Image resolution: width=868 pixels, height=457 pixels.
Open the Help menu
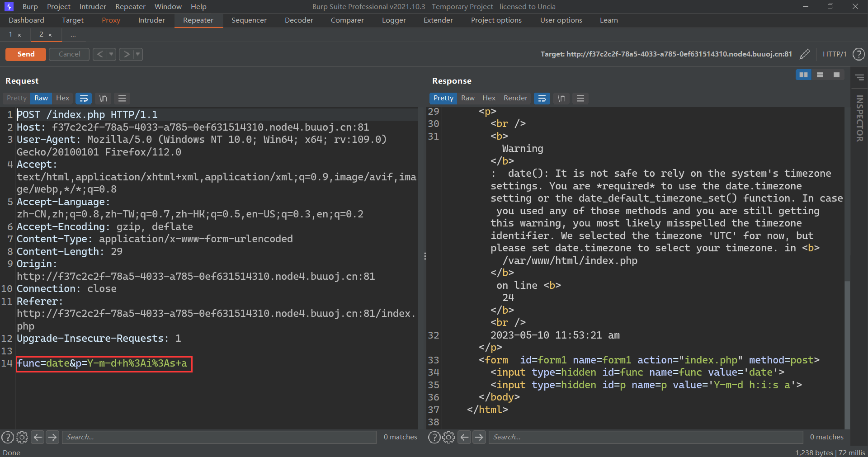pyautogui.click(x=198, y=6)
